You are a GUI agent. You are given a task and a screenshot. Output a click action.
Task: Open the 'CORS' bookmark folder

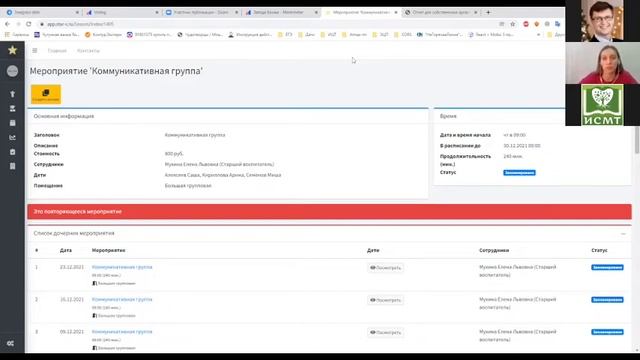[403, 35]
